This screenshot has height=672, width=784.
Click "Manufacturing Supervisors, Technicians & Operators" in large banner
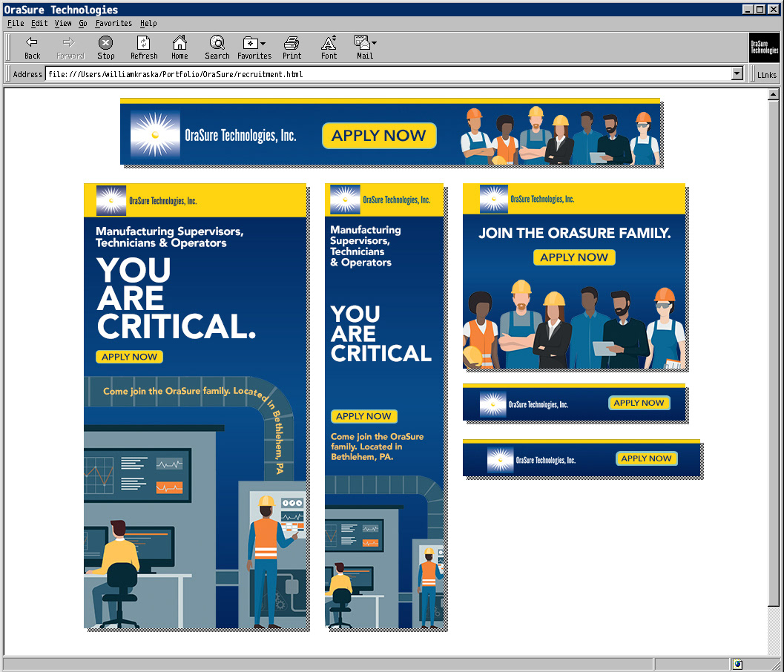pyautogui.click(x=170, y=237)
